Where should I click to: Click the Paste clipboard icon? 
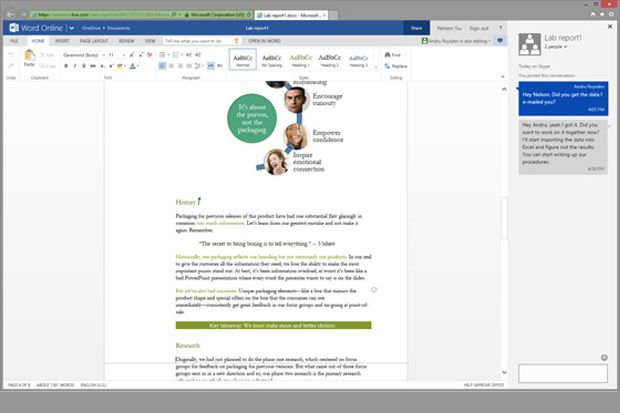point(29,55)
